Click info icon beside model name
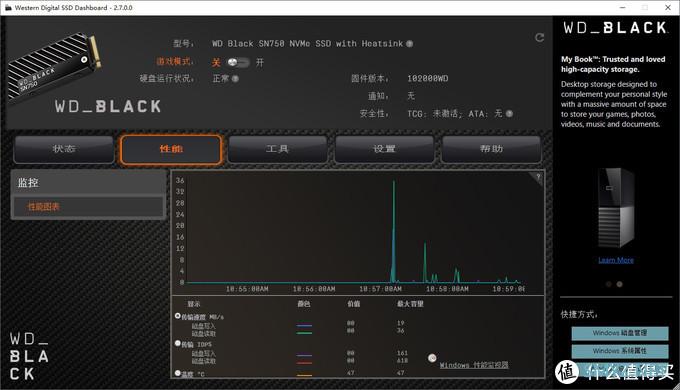680x390 pixels. coord(409,43)
